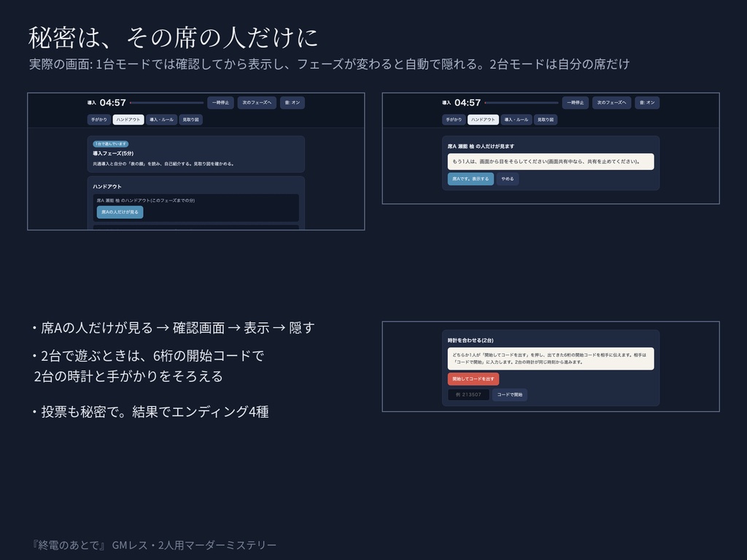Select ハンドアウト tab in right screenshot

click(x=483, y=120)
